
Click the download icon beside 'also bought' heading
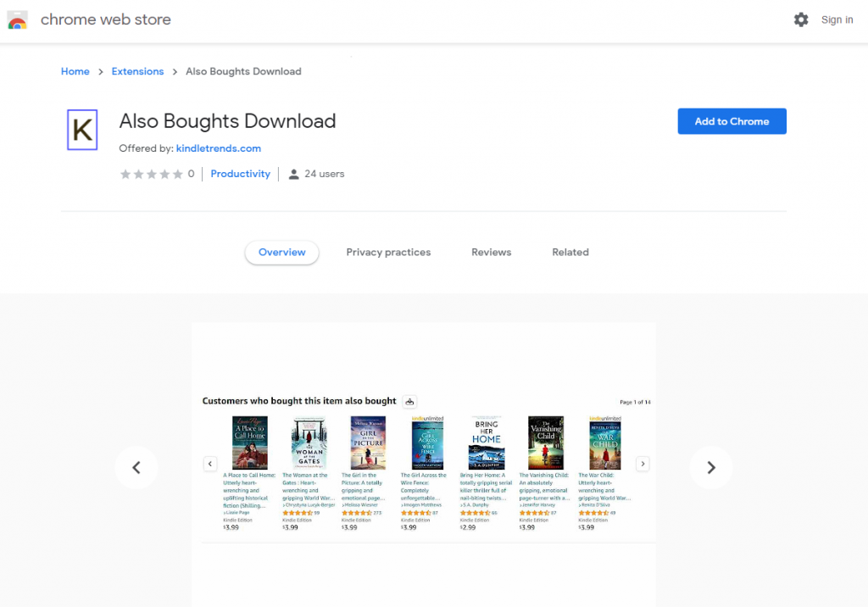coord(409,402)
